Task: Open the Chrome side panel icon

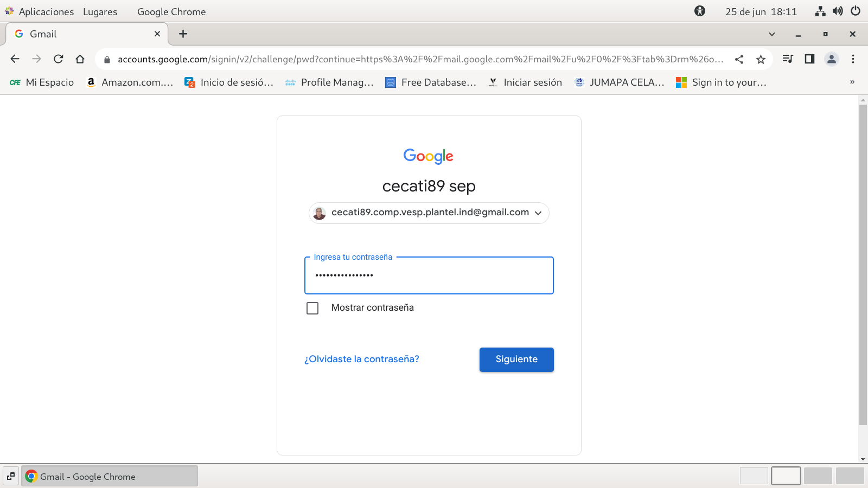Action: coord(809,59)
